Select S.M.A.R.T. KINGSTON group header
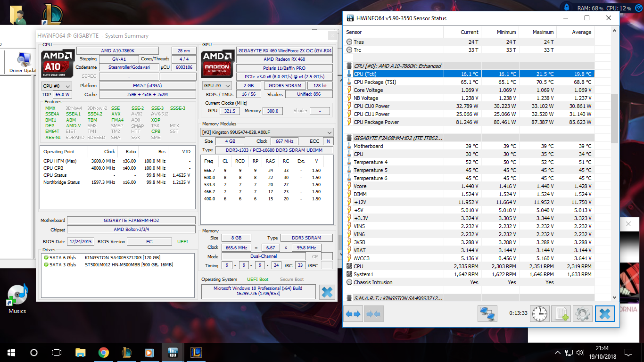 [470, 298]
